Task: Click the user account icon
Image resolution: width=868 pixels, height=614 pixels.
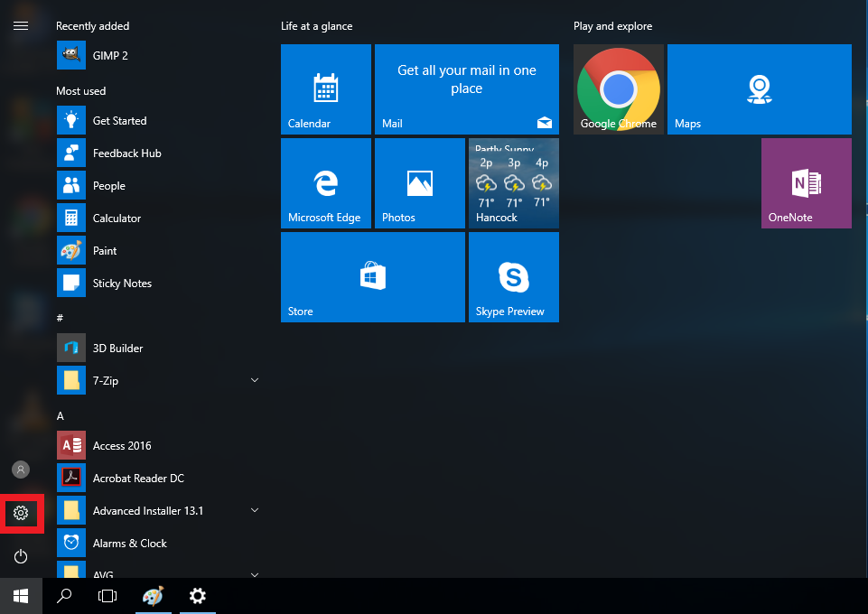Action: (x=21, y=470)
